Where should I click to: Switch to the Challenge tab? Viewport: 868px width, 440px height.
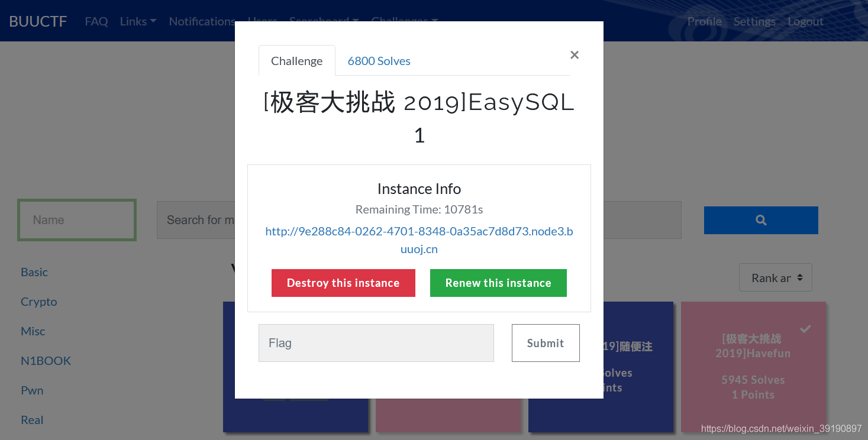pos(297,61)
